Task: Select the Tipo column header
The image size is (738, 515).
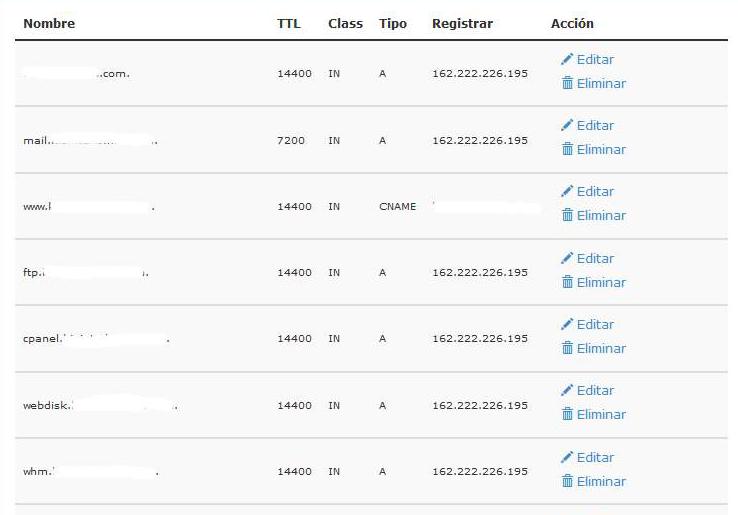Action: click(x=393, y=24)
